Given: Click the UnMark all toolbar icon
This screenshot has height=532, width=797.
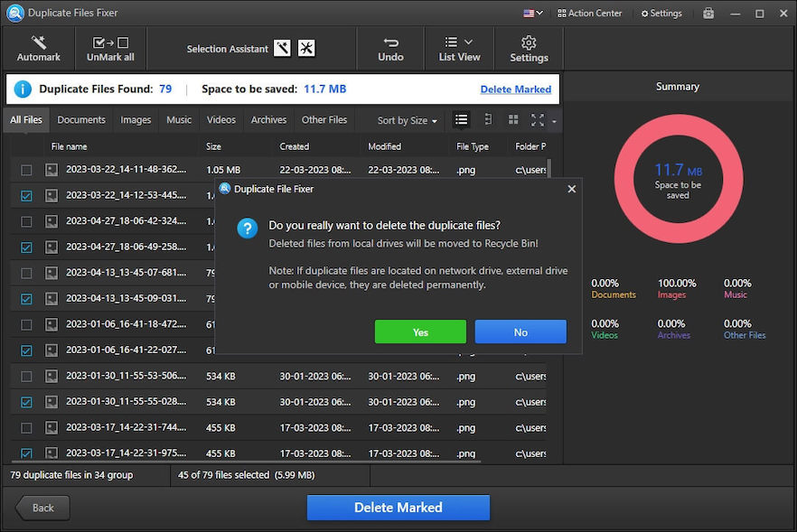Looking at the screenshot, I should [110, 49].
